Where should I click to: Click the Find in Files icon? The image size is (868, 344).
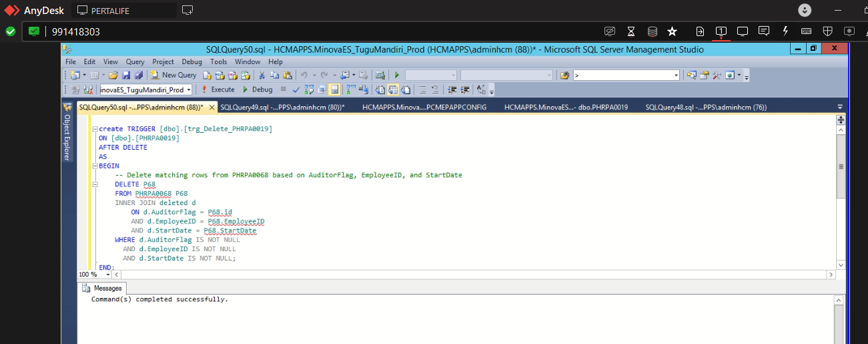point(564,75)
